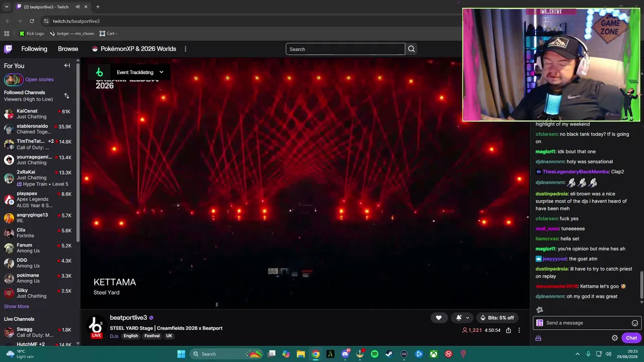The height and width of the screenshot is (362, 644).
Task: Click the beatportlive3 channel name
Action: 128,318
